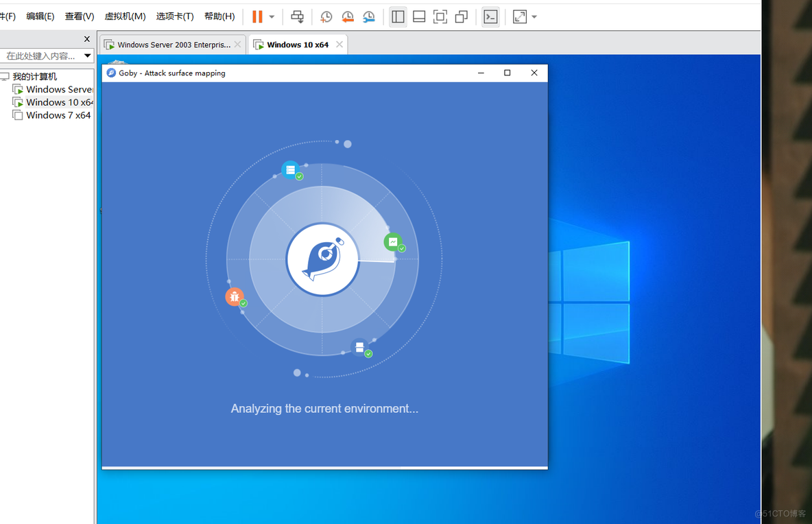Open the 编辑(E) menu

tap(40, 16)
